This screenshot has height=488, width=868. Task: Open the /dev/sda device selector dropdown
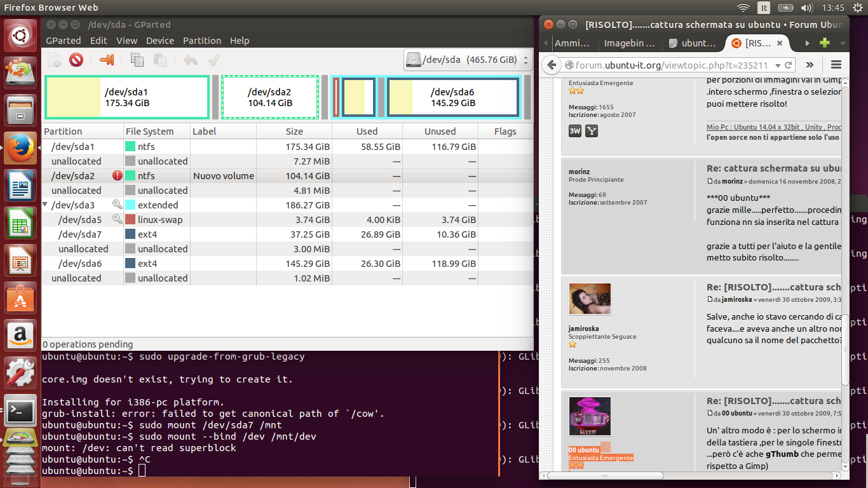467,60
